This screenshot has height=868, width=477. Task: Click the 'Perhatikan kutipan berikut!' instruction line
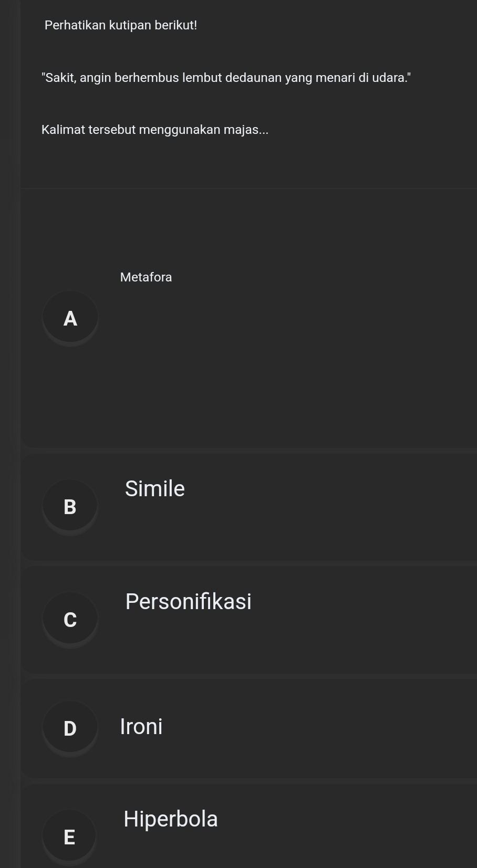(x=121, y=25)
